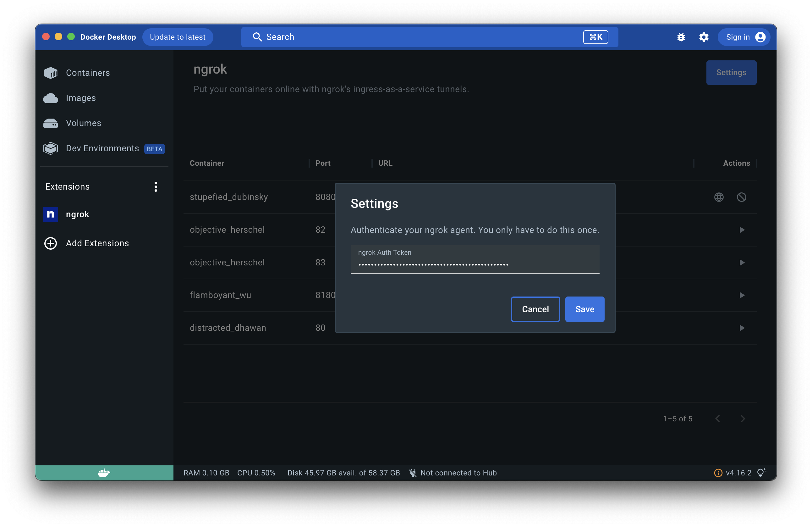Click the Update to latest button
The height and width of the screenshot is (527, 812).
tap(178, 37)
